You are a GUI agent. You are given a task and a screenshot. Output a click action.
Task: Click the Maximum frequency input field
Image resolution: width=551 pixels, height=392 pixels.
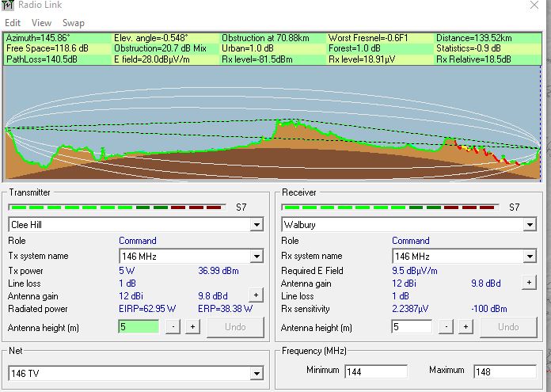[503, 371]
